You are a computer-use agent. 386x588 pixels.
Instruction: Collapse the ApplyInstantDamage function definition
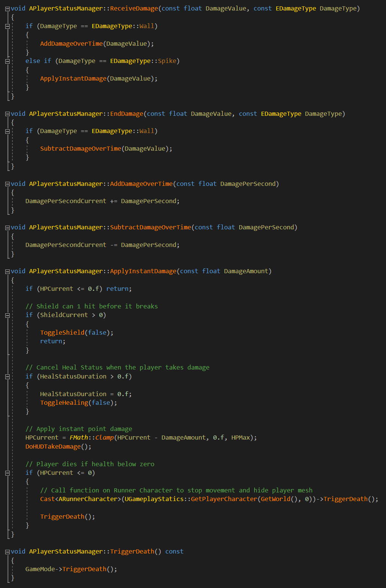point(7,271)
